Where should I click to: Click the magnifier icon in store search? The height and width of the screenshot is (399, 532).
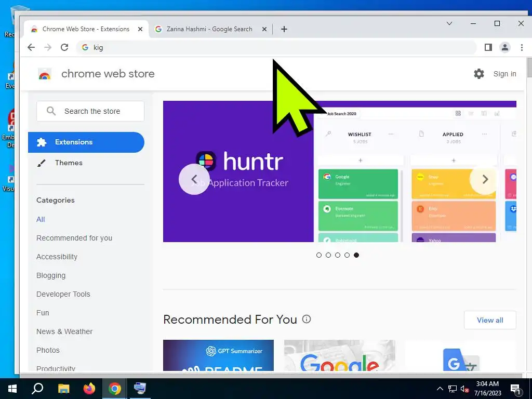(51, 111)
